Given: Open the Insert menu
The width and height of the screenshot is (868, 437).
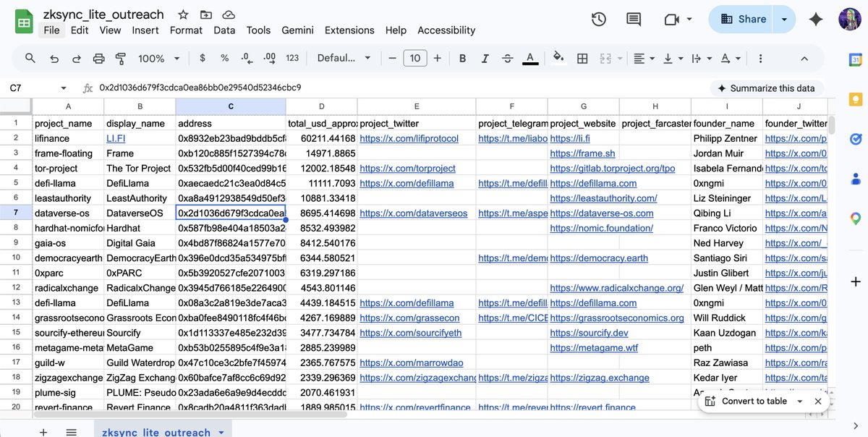Looking at the screenshot, I should pos(145,30).
